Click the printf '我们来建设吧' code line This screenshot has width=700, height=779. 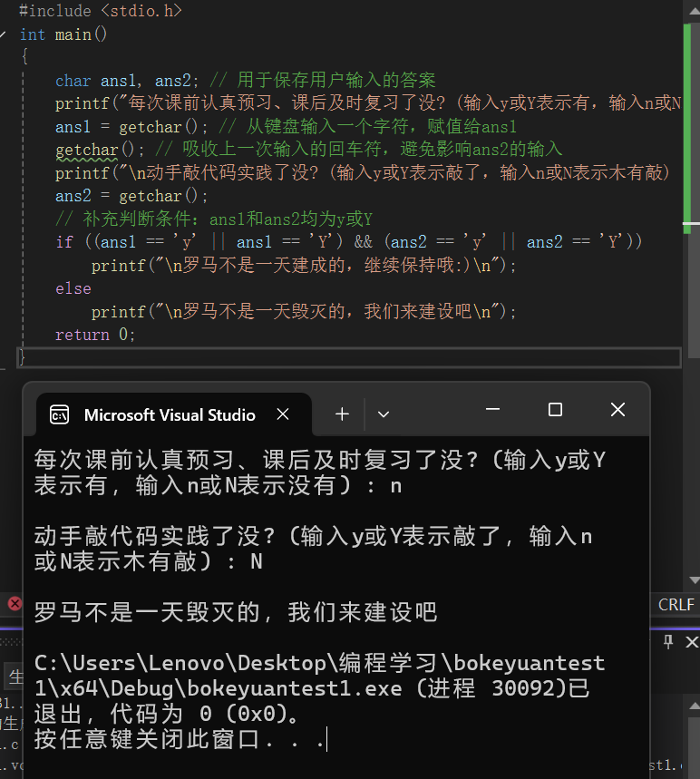304,311
